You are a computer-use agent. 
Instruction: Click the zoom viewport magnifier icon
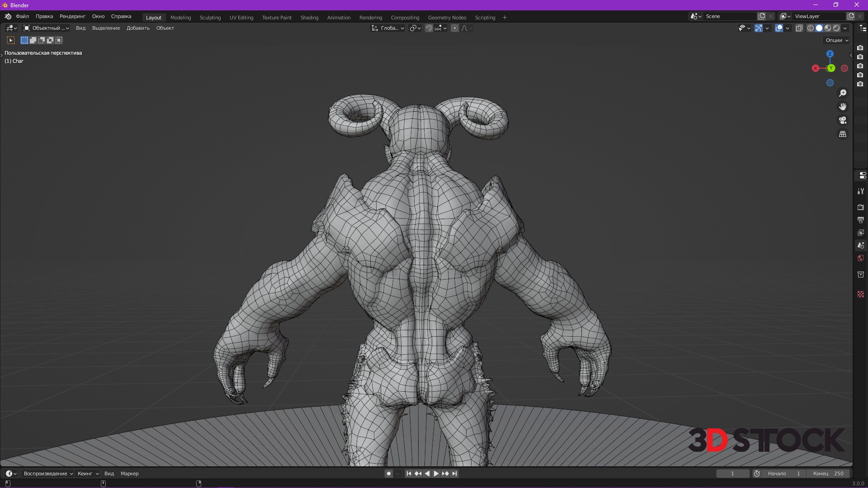coord(843,93)
